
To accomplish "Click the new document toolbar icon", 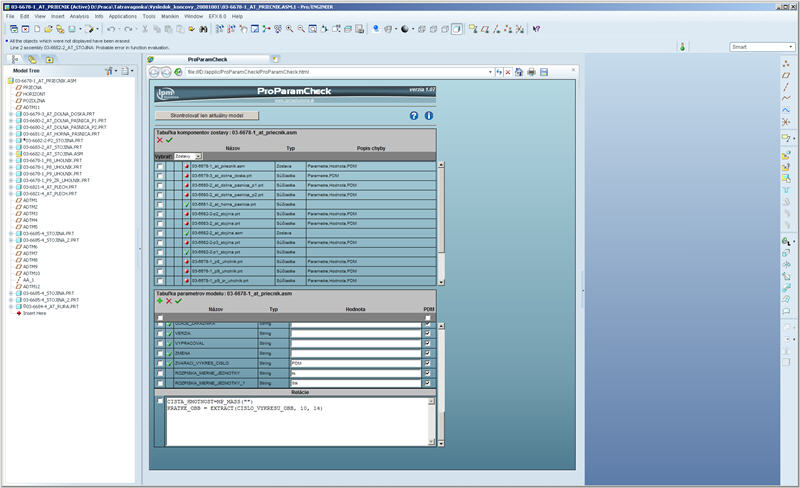I will coord(37,29).
